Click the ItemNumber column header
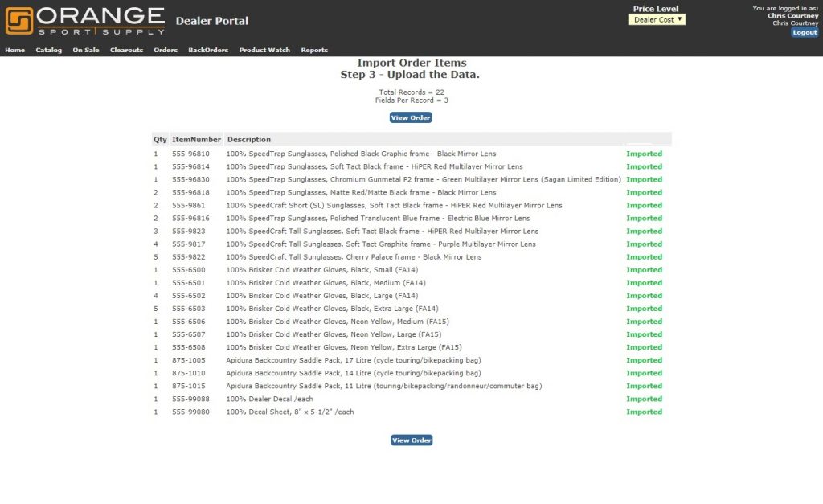The height and width of the screenshot is (504, 823). coord(196,140)
